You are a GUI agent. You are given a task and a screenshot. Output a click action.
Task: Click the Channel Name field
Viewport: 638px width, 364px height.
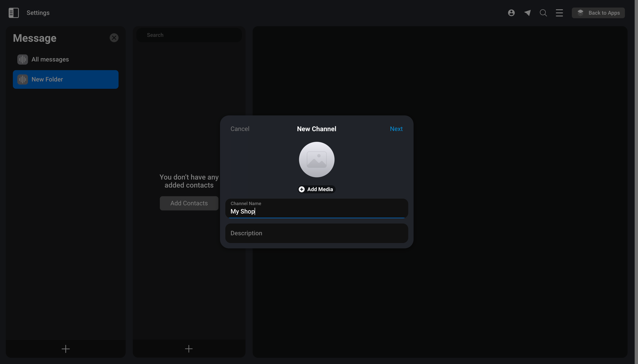point(317,208)
